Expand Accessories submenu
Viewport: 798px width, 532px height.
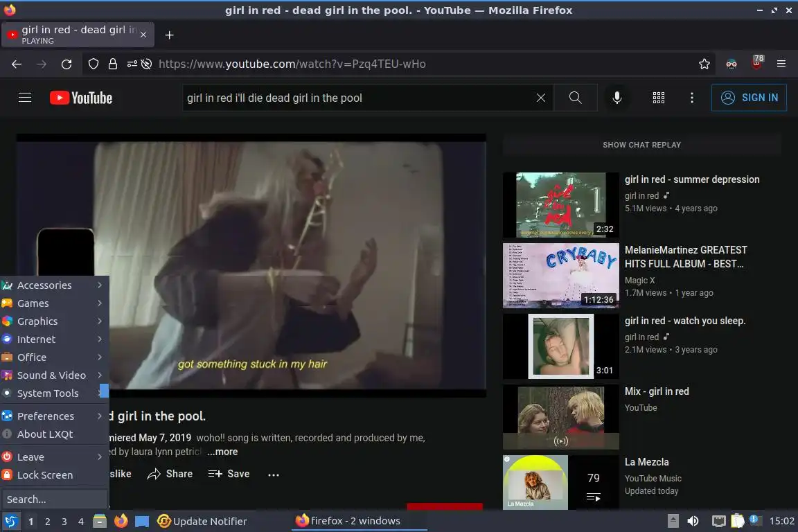point(55,285)
